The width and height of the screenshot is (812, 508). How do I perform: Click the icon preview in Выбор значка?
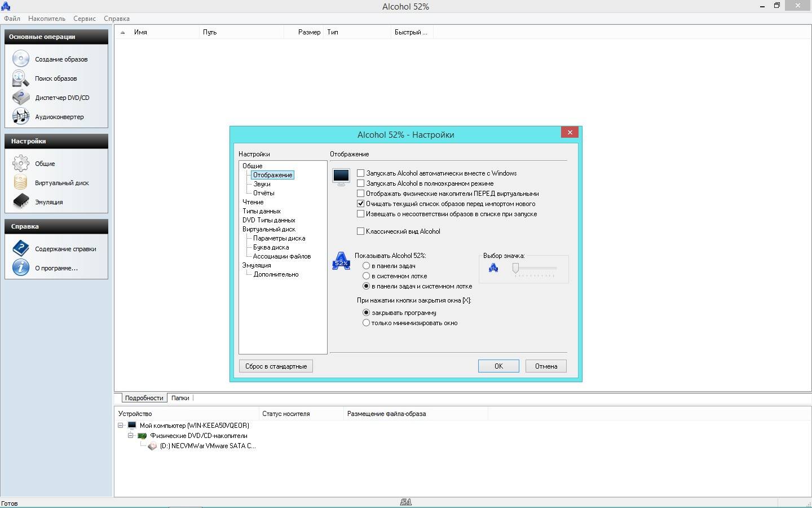(493, 268)
